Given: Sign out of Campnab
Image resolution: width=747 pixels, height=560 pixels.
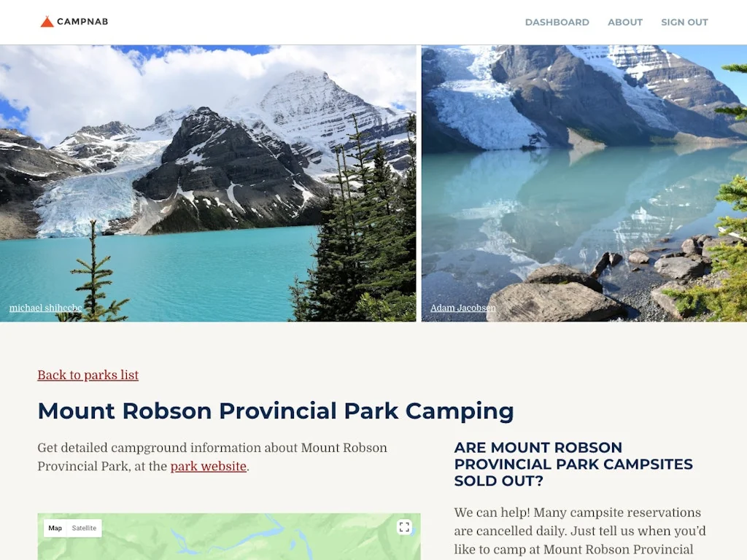Looking at the screenshot, I should click(x=684, y=22).
